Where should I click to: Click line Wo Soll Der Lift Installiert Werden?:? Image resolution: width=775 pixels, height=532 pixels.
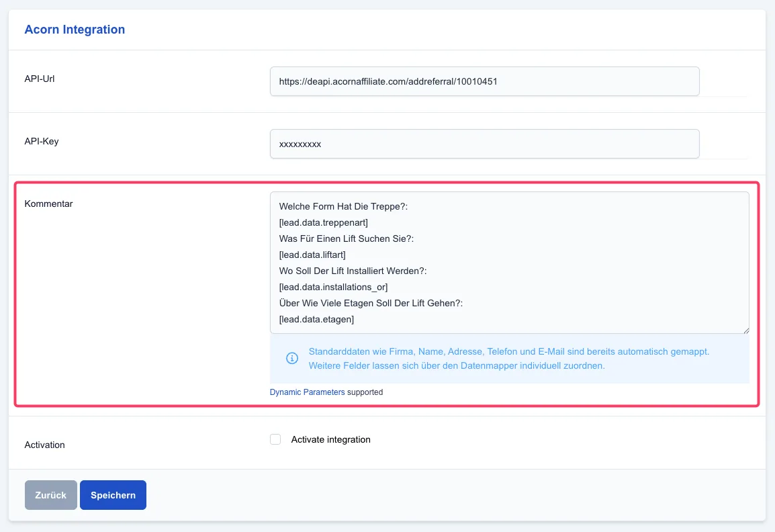(x=353, y=271)
